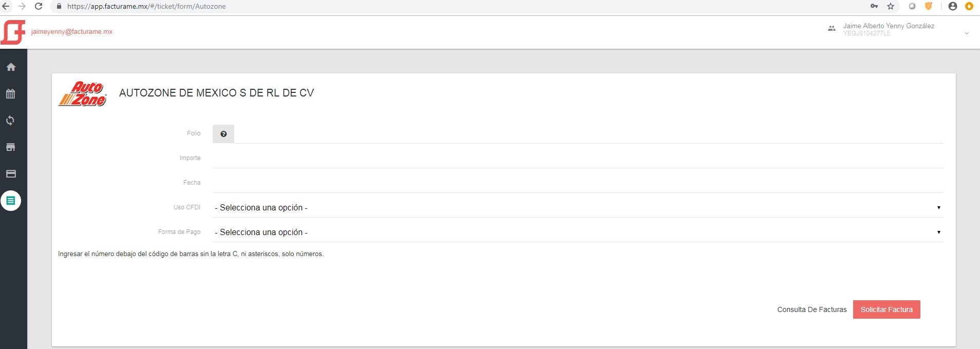Screen dimensions: 980x349
Task: Focus the Folio input field
Action: pos(588,134)
